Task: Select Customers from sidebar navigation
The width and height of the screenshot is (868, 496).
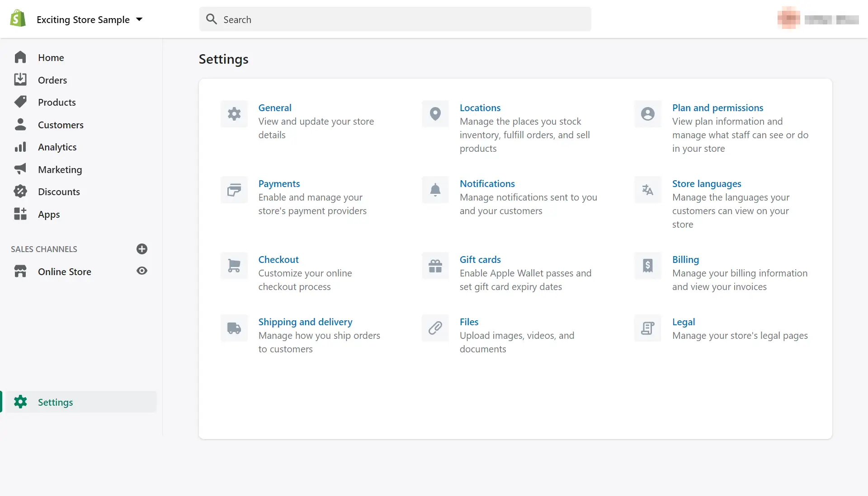Action: 60,124
